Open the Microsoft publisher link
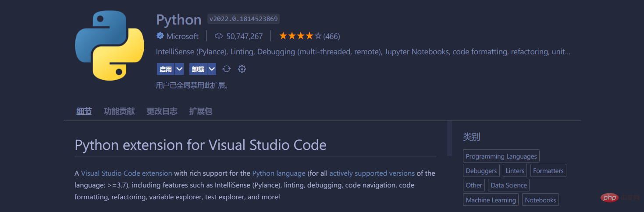Screen dimensions: 644x212 (x=182, y=36)
